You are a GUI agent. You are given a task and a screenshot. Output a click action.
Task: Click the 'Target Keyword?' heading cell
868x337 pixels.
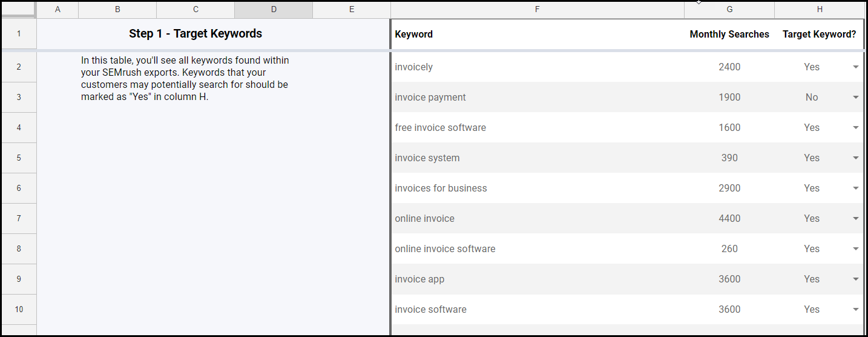pos(820,34)
